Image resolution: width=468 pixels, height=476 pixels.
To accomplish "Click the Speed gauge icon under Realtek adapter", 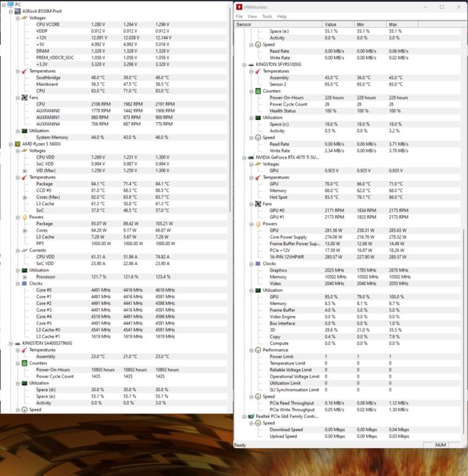I will [258, 423].
